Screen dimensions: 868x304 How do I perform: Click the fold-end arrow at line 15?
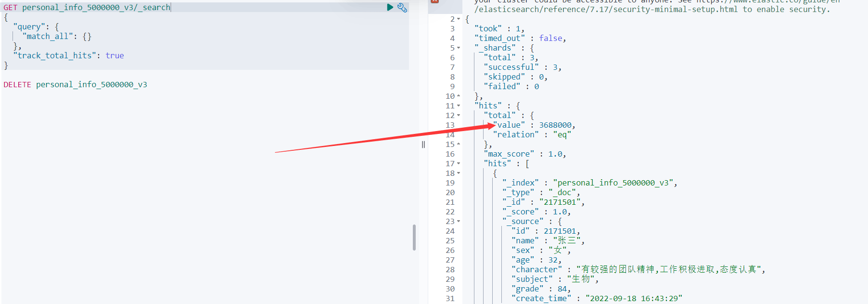tap(459, 144)
